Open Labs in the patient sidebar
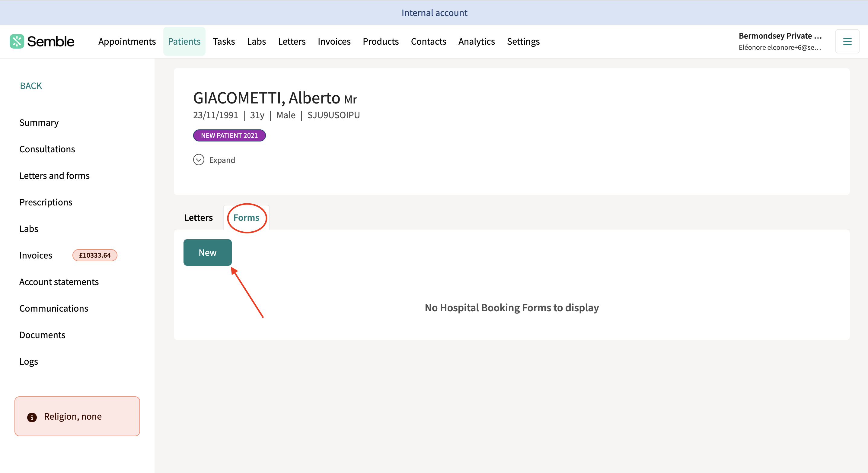Screen dimensions: 868x473 point(29,229)
